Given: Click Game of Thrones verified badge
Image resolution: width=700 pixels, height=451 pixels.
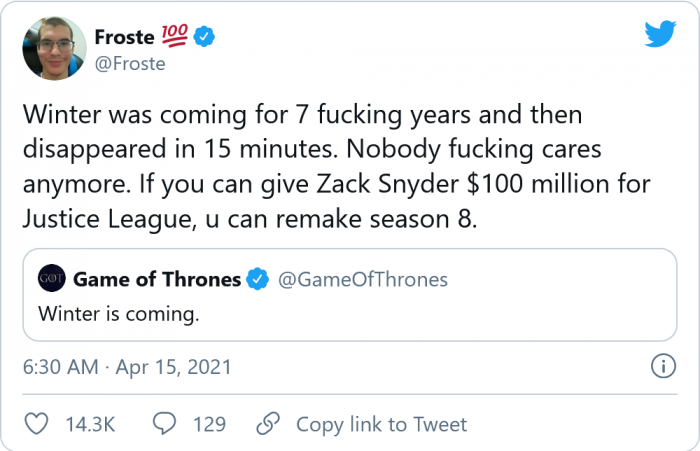Looking at the screenshot, I should click(x=258, y=279).
